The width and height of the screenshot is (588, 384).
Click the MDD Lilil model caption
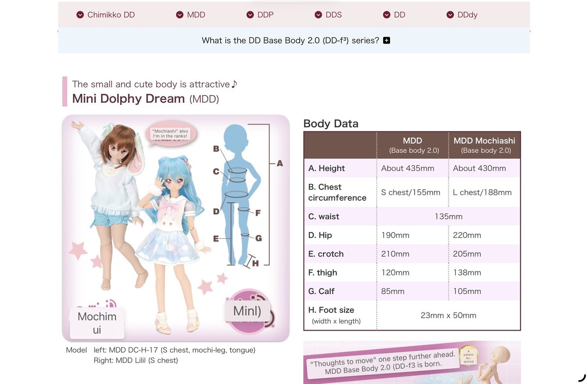pyautogui.click(x=136, y=360)
